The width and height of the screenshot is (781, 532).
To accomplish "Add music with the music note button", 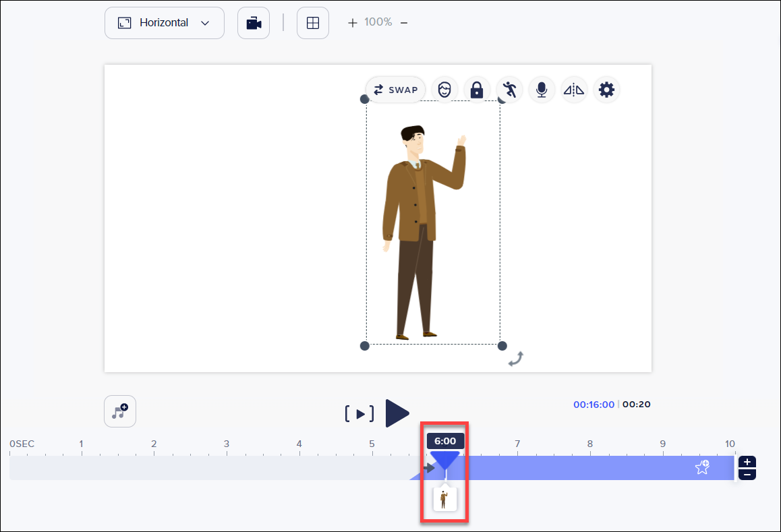I will [120, 411].
